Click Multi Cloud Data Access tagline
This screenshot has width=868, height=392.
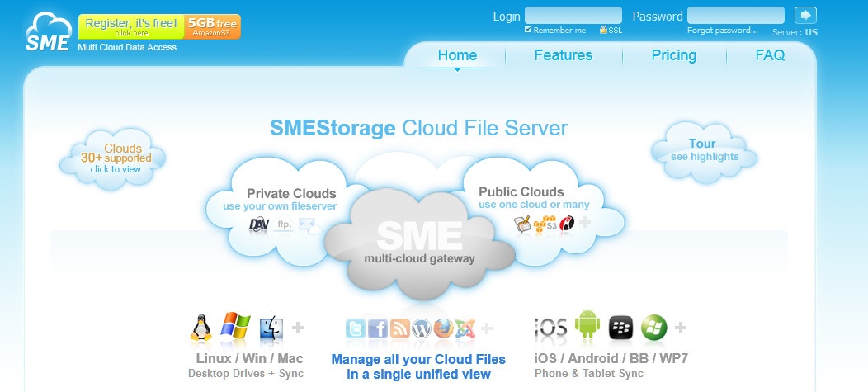click(x=127, y=47)
